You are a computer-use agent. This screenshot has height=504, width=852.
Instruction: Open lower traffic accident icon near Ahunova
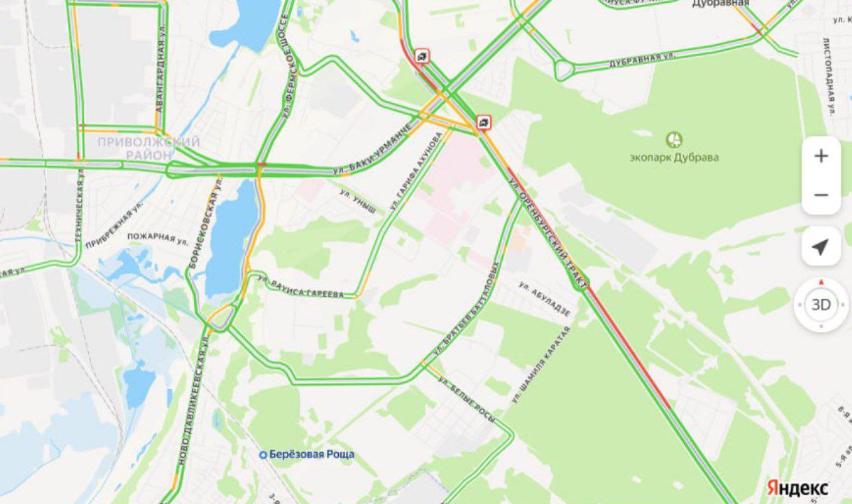point(484,123)
